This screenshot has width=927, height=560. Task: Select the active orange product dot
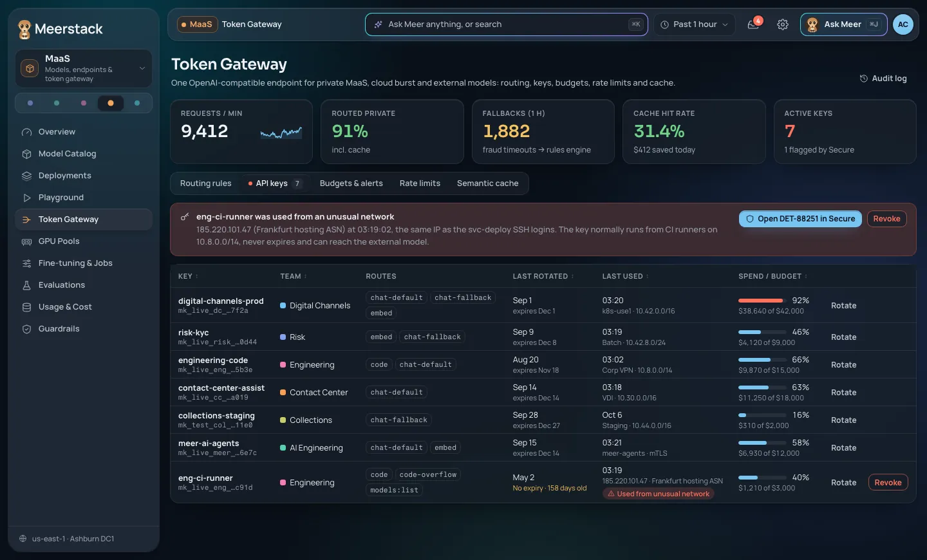111,103
